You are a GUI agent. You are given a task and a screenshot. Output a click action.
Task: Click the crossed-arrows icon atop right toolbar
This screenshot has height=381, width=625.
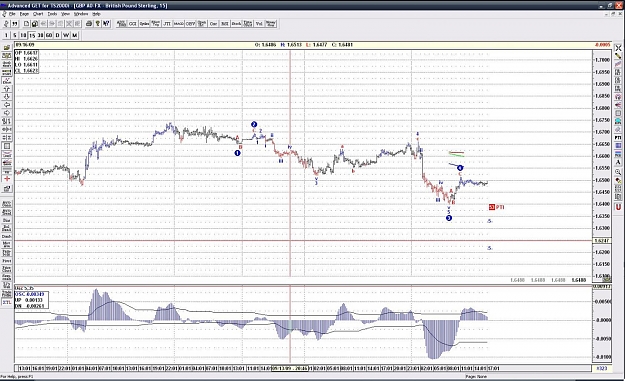coord(618,48)
